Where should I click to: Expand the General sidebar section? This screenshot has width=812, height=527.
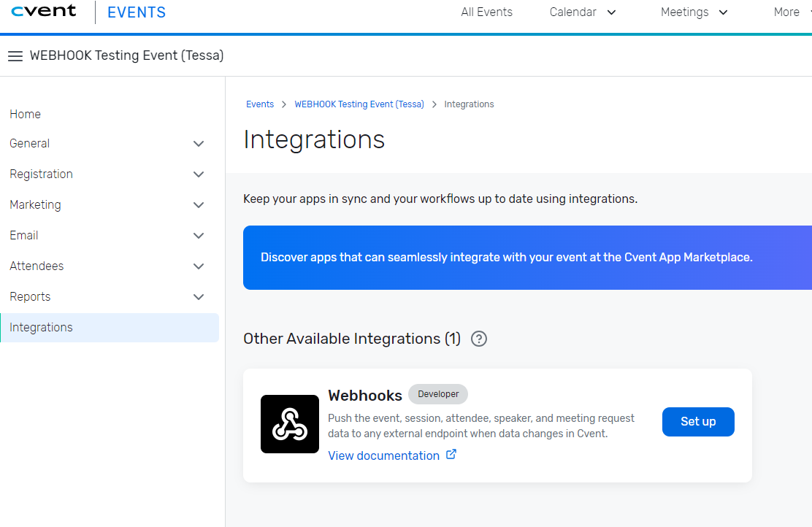(109, 143)
